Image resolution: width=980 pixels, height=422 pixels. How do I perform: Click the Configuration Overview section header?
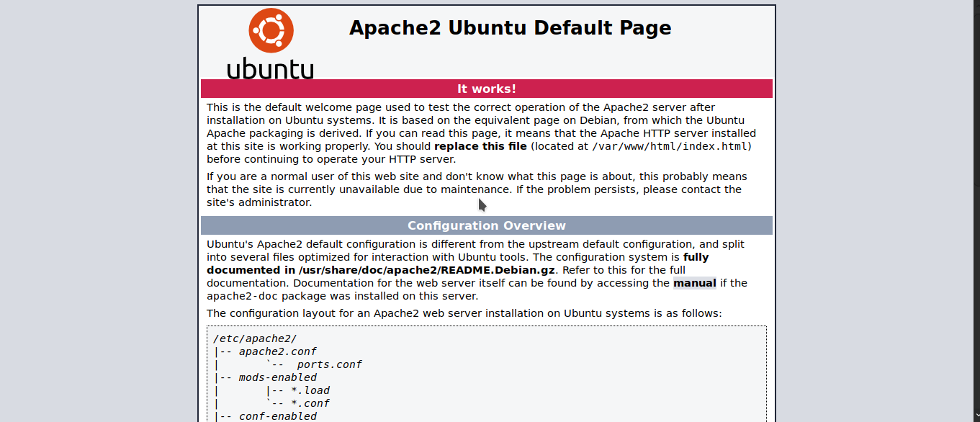click(x=487, y=225)
